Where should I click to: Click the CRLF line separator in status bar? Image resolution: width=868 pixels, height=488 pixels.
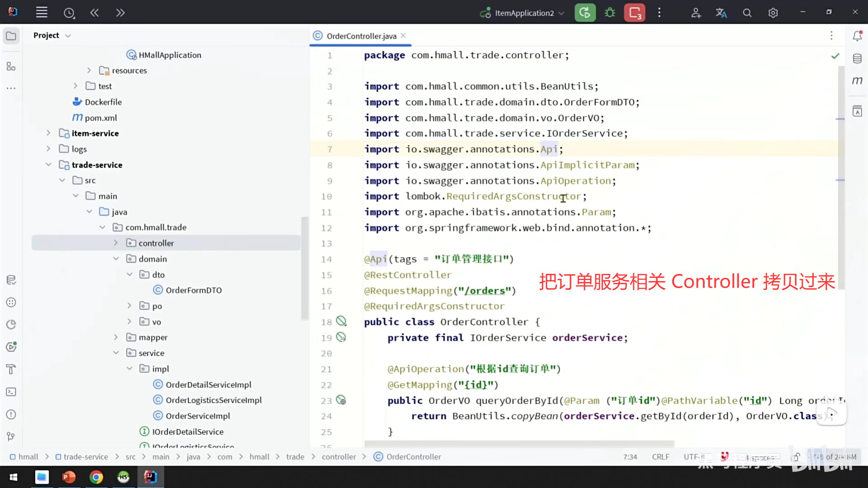click(660, 457)
